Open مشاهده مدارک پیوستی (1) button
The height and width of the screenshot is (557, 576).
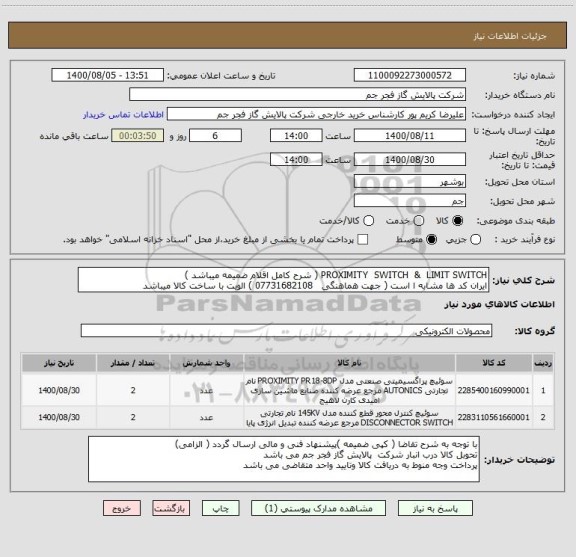(x=318, y=509)
